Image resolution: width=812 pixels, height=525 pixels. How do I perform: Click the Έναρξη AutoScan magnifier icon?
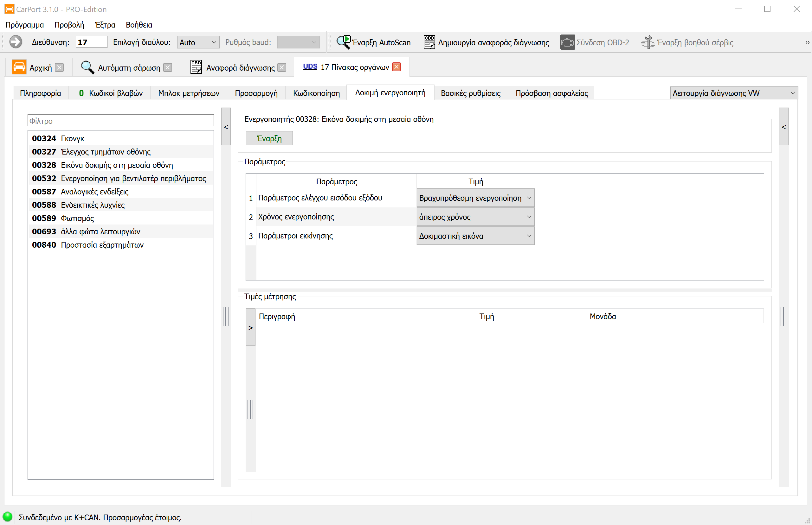[x=343, y=42]
